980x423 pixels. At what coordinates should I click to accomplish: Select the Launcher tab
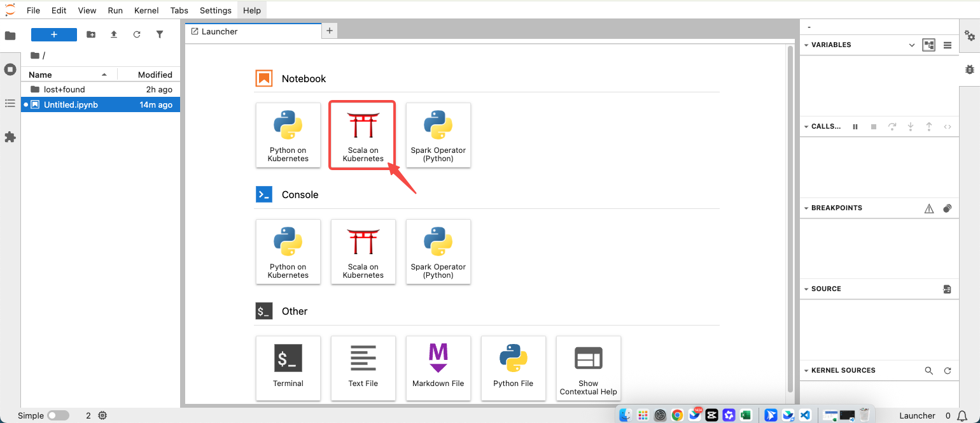pyautogui.click(x=220, y=31)
